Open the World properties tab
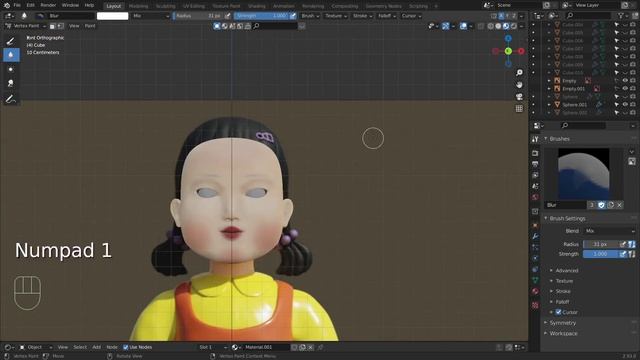The width and height of the screenshot is (640, 360). [x=535, y=197]
